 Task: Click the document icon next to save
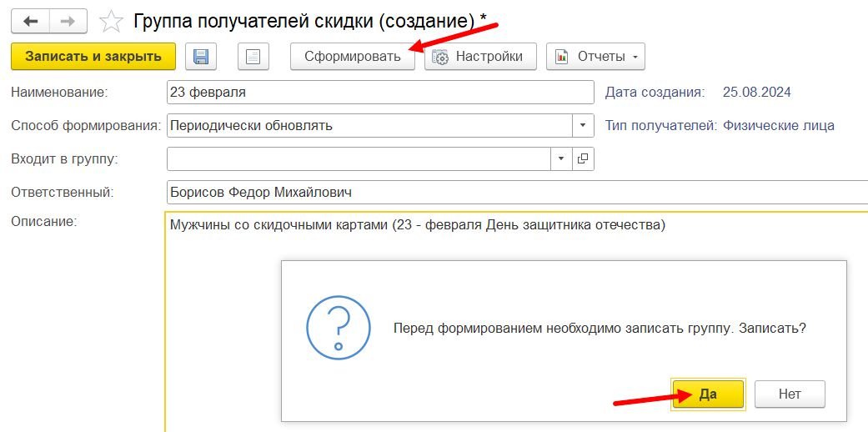click(x=253, y=57)
